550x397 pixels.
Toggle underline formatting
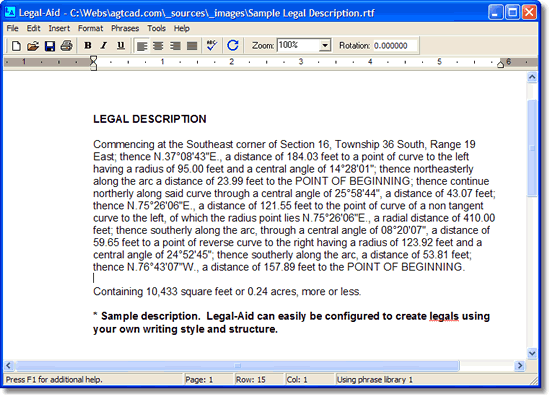pyautogui.click(x=121, y=46)
